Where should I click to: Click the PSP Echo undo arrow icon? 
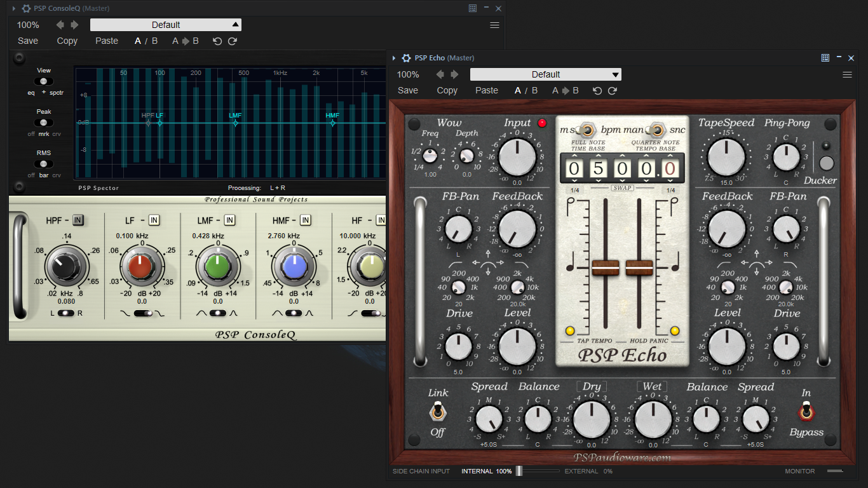click(x=597, y=91)
